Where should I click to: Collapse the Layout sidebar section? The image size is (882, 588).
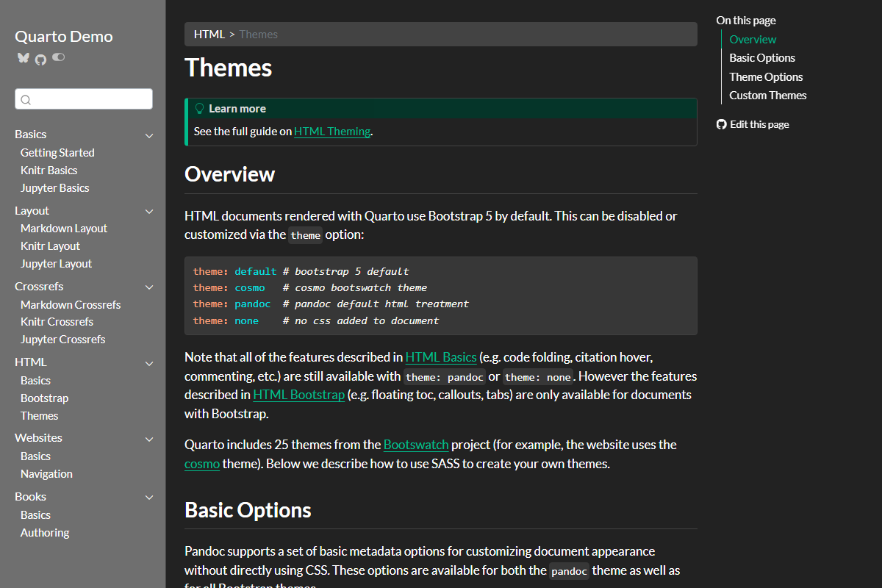tap(149, 211)
